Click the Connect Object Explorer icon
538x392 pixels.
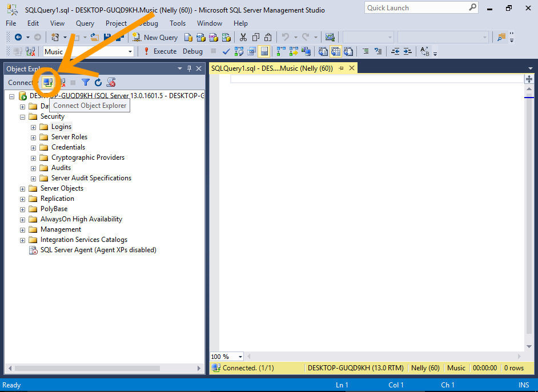(x=47, y=83)
